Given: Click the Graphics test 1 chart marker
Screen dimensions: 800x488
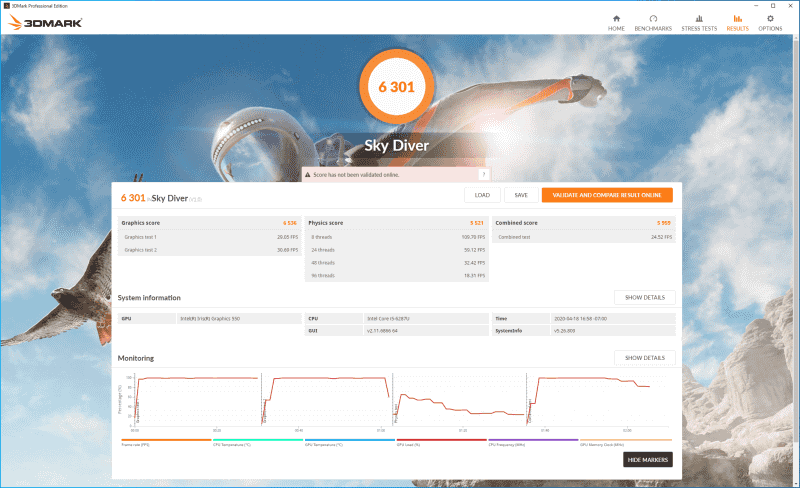Looking at the screenshot, I should tap(137, 413).
